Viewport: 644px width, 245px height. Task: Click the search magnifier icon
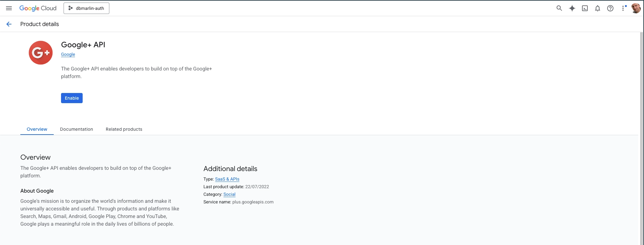559,8
